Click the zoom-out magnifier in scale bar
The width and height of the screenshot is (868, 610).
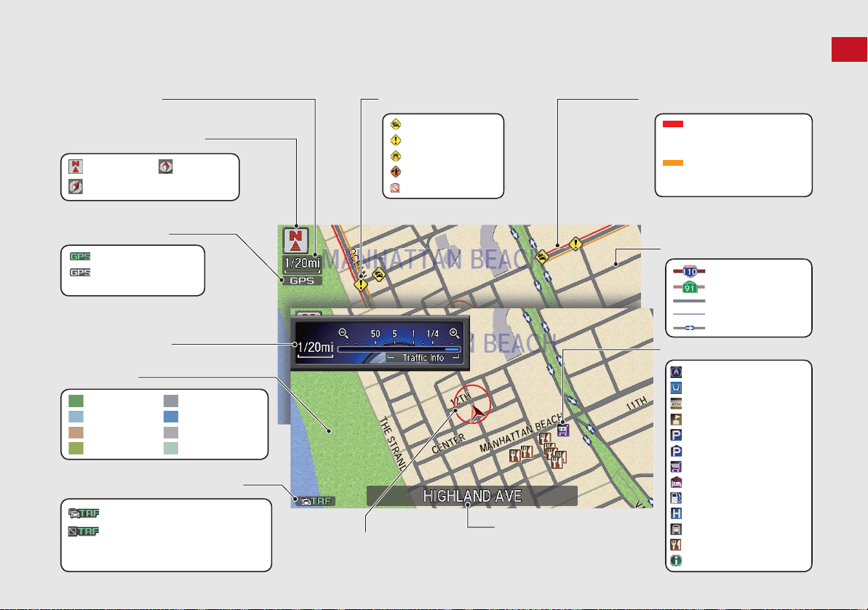pos(343,334)
